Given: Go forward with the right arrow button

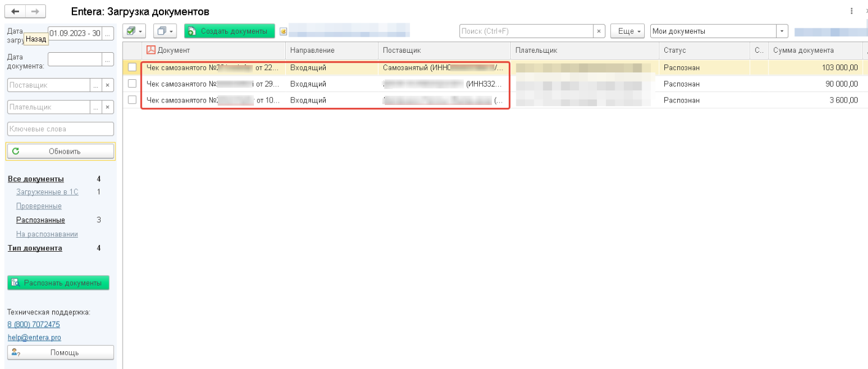Looking at the screenshot, I should pos(36,12).
